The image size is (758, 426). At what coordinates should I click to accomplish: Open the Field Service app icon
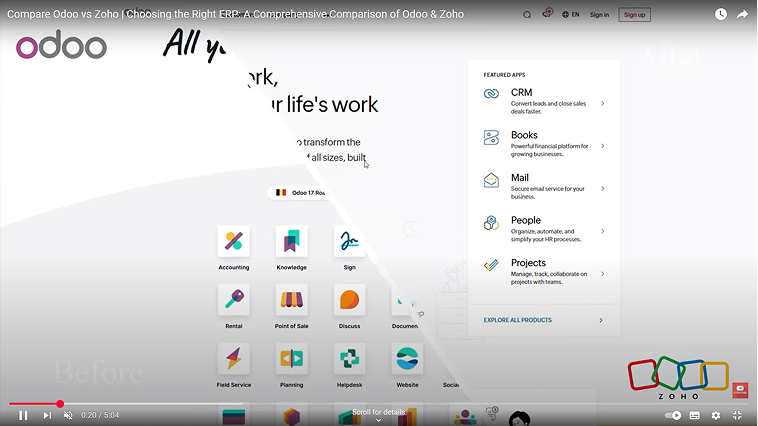pos(233,358)
